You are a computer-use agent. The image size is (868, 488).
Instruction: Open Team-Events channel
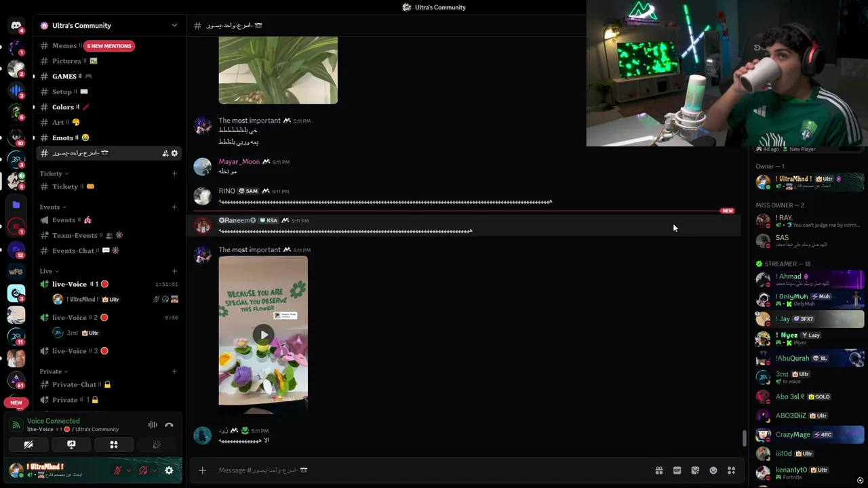pos(109,235)
